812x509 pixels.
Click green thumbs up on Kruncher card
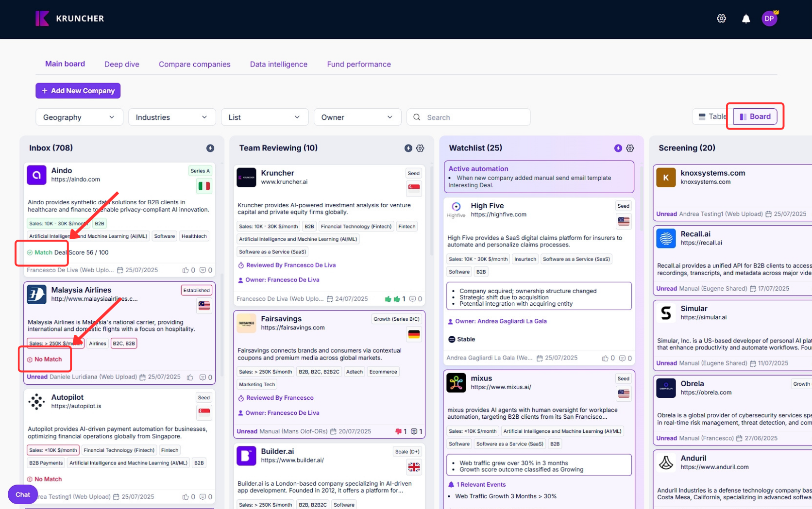point(392,299)
